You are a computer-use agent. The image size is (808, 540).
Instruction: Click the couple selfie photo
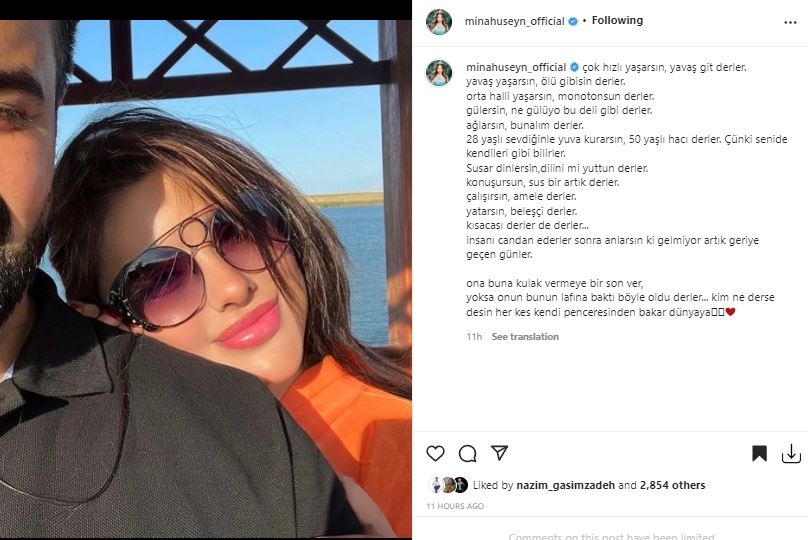206,279
